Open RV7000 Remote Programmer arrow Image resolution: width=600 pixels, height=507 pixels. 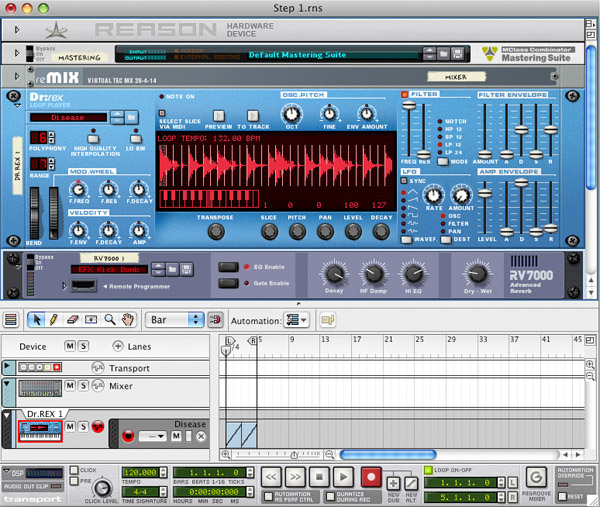point(64,286)
